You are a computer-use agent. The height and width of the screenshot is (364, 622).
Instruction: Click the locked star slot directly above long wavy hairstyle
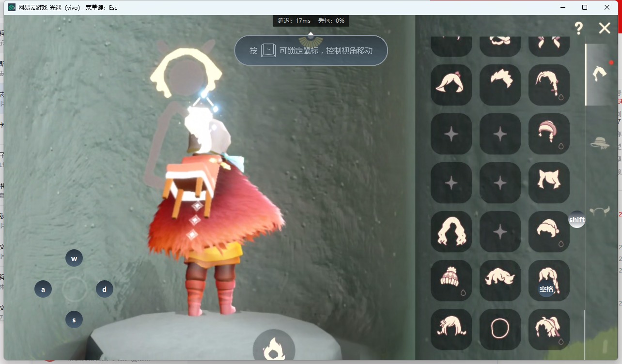451,182
